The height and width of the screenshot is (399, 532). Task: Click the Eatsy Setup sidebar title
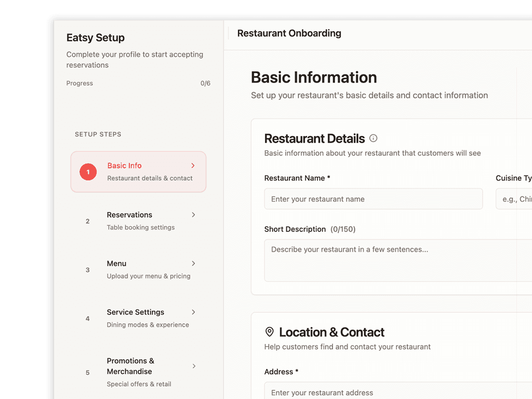coord(96,37)
